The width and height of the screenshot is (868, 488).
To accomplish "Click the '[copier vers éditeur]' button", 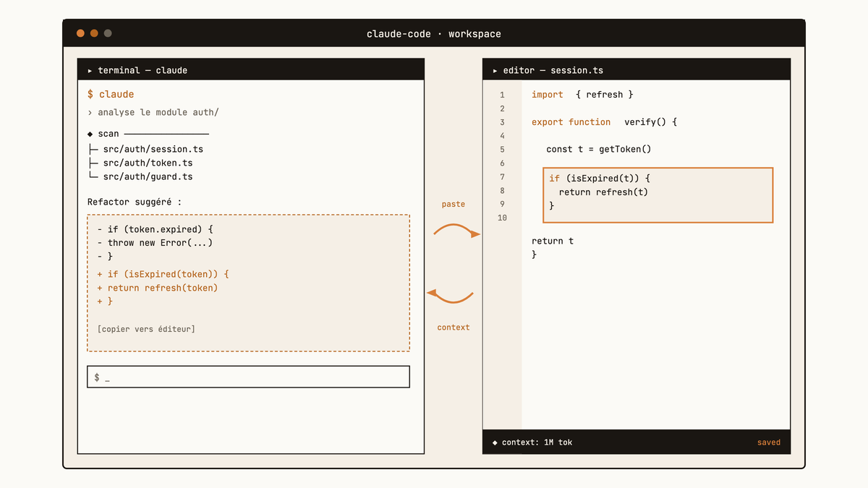I will 146,329.
